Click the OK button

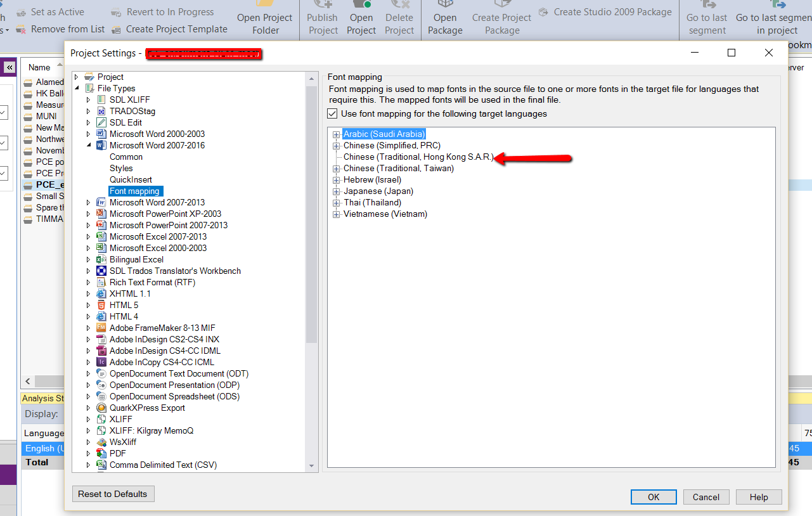pyautogui.click(x=654, y=497)
